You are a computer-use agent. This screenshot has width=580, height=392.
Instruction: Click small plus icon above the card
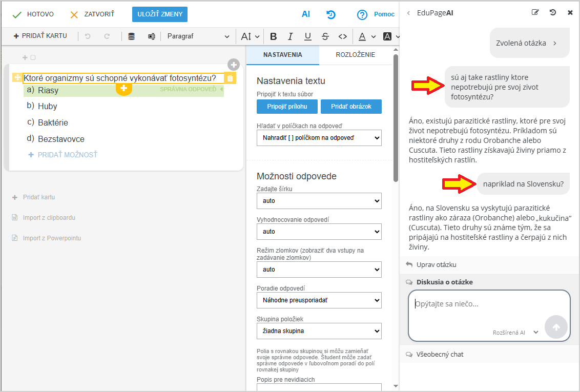click(25, 57)
